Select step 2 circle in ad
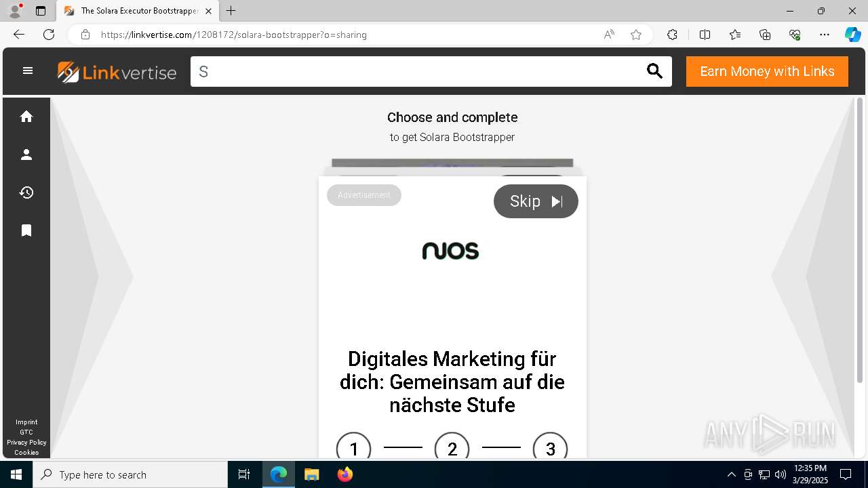 coord(452,448)
